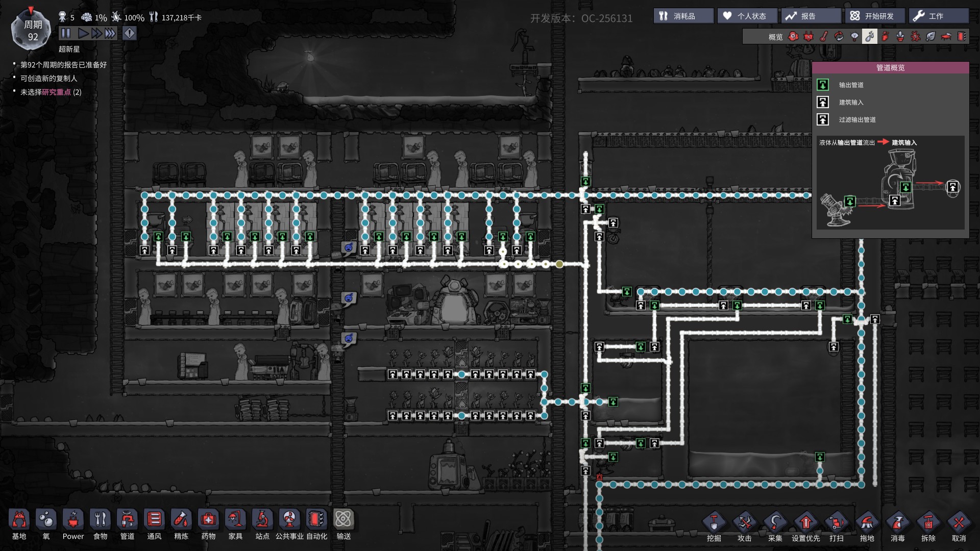
Task: Open the 报告 reports screen
Action: [x=811, y=16]
